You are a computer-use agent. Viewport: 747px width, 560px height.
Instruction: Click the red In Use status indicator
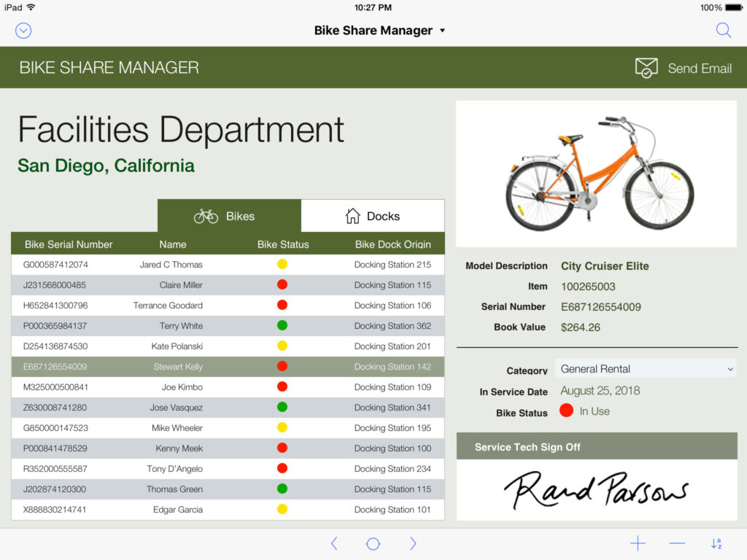point(566,411)
